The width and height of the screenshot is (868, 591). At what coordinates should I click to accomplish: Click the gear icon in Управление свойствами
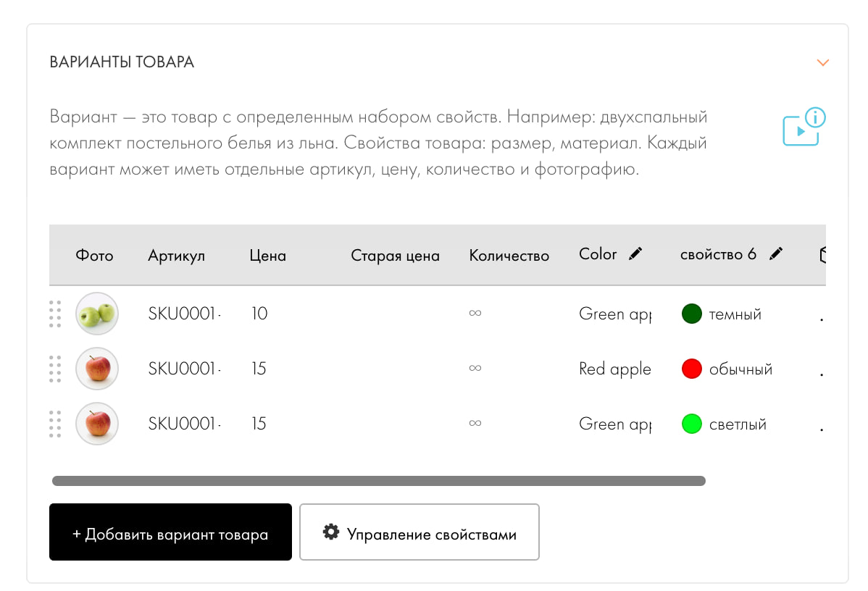(331, 532)
